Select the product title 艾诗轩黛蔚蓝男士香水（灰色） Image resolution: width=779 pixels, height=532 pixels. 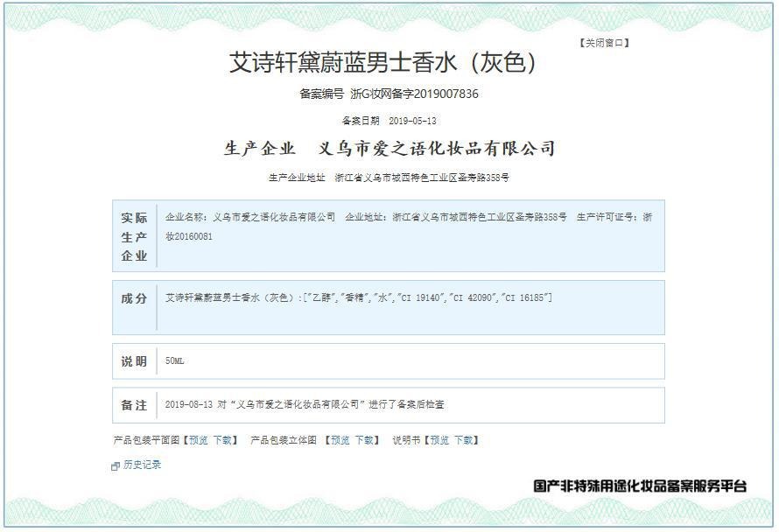click(x=382, y=63)
